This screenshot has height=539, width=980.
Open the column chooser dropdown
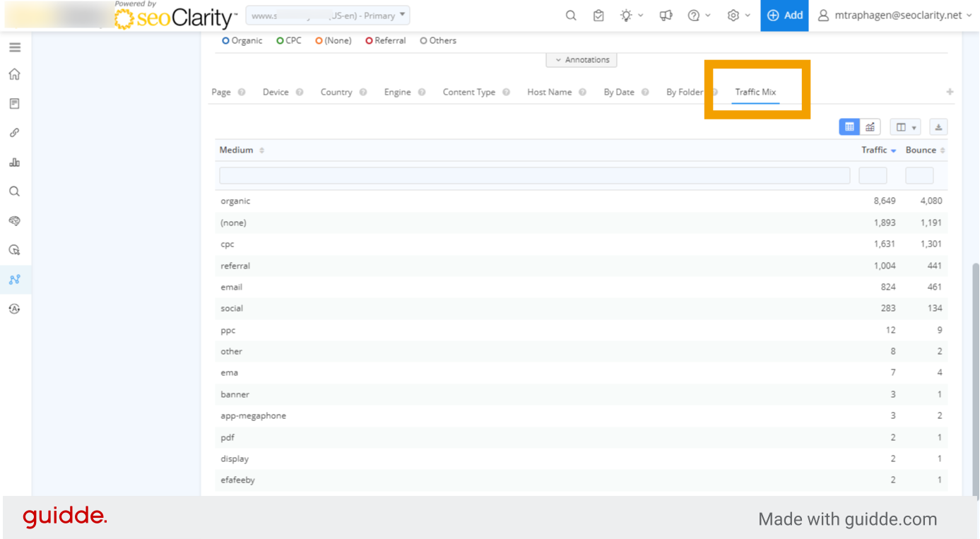(905, 127)
